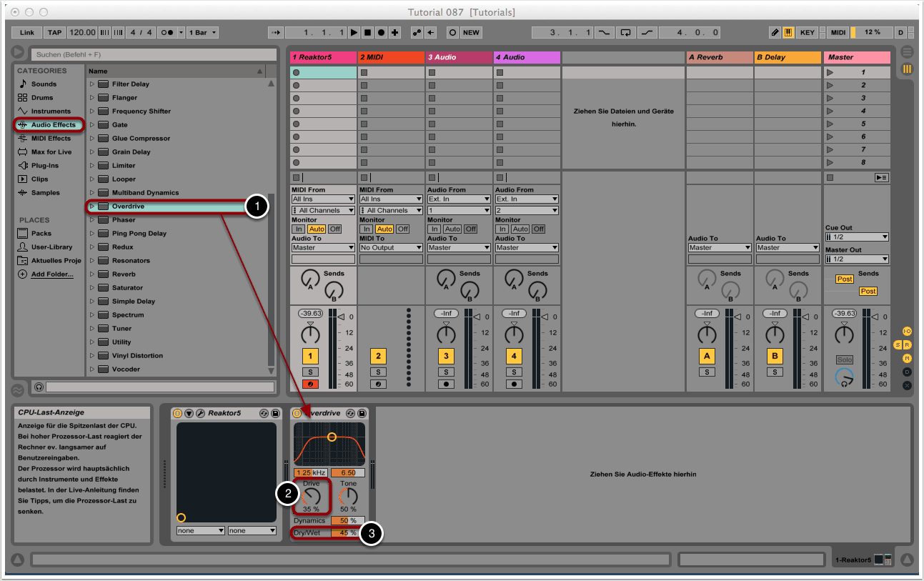Toggle the Overdrive device activator
The height and width of the screenshot is (581, 924).
coord(297,413)
